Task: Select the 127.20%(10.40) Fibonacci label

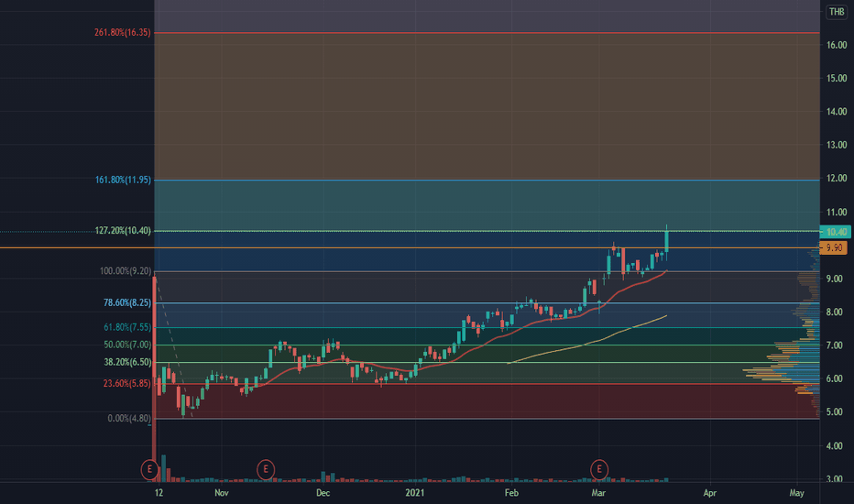Action: click(x=123, y=231)
